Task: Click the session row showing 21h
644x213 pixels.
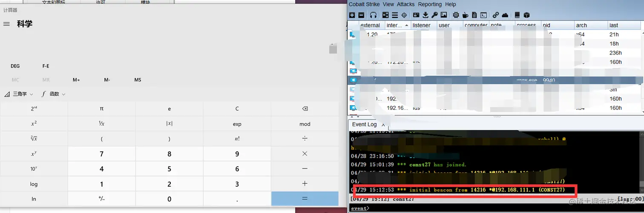Action: pos(495,34)
